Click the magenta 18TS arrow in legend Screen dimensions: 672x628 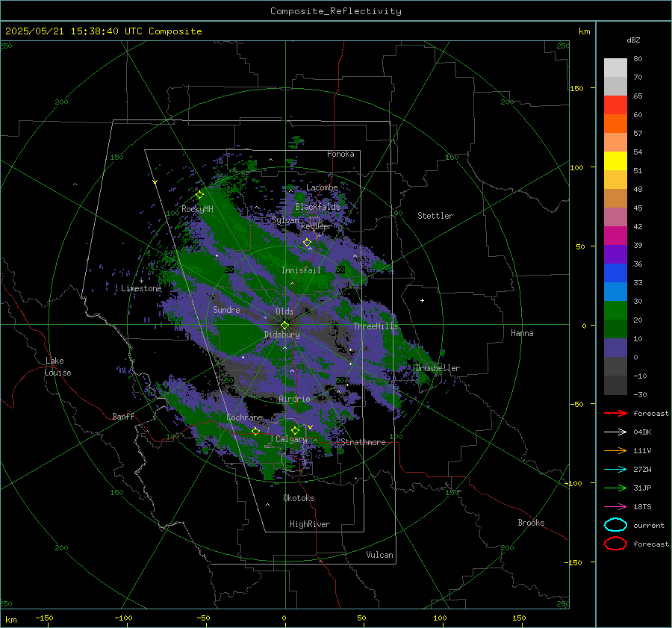click(x=615, y=507)
